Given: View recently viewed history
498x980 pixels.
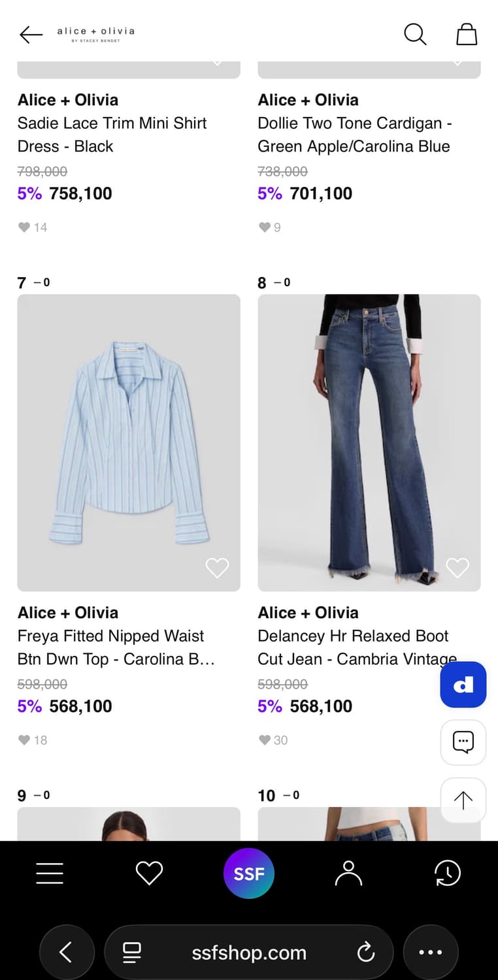Looking at the screenshot, I should tap(447, 873).
